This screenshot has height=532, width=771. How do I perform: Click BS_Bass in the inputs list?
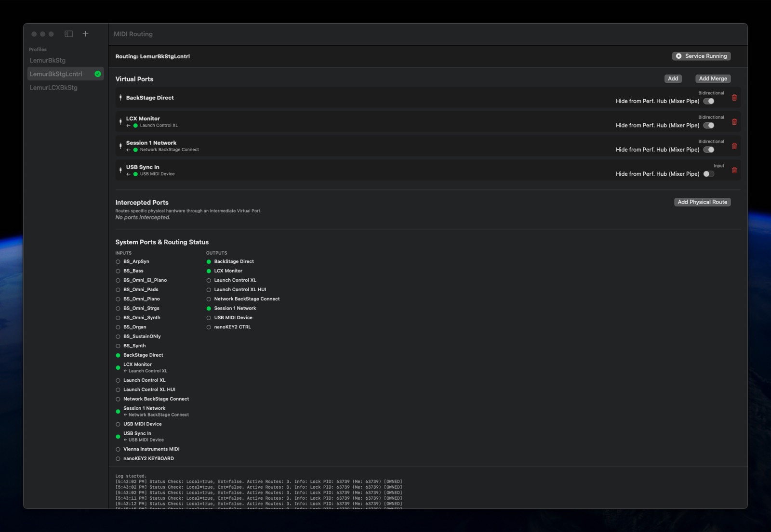click(x=133, y=271)
